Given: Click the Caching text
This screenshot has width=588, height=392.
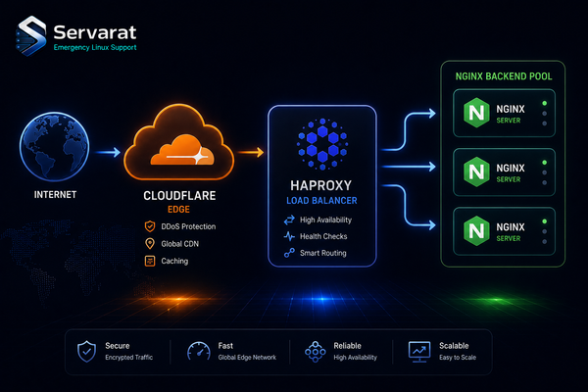Looking at the screenshot, I should tap(174, 261).
